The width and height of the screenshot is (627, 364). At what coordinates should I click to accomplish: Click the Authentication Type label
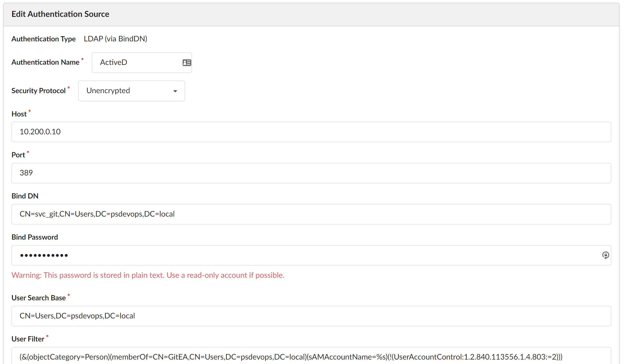point(43,39)
